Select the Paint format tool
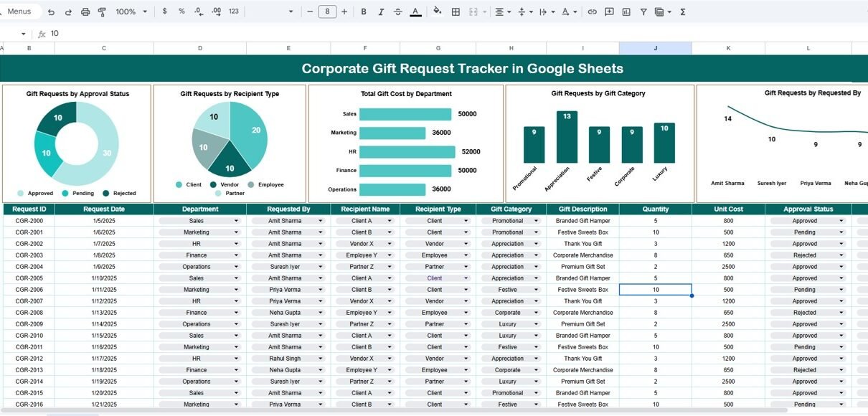Image resolution: width=868 pixels, height=416 pixels. [102, 12]
